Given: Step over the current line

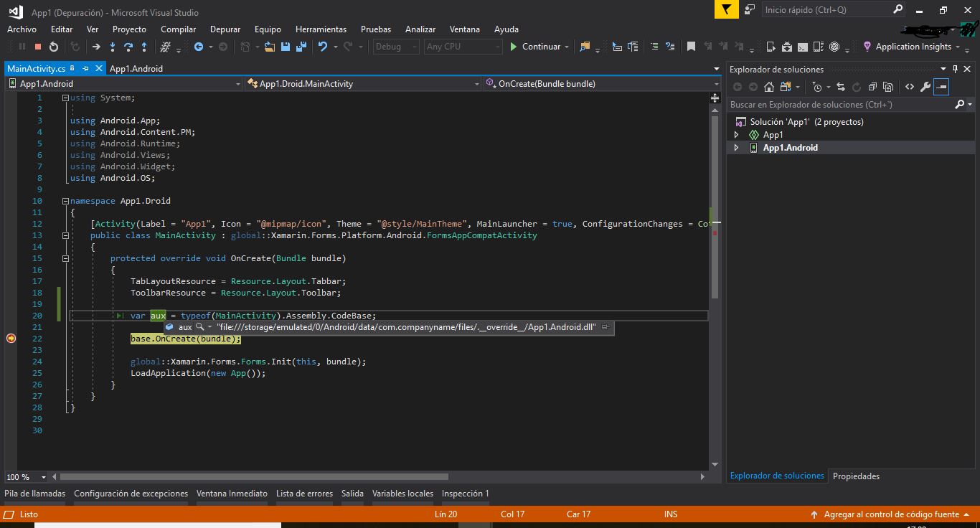Looking at the screenshot, I should [130, 46].
